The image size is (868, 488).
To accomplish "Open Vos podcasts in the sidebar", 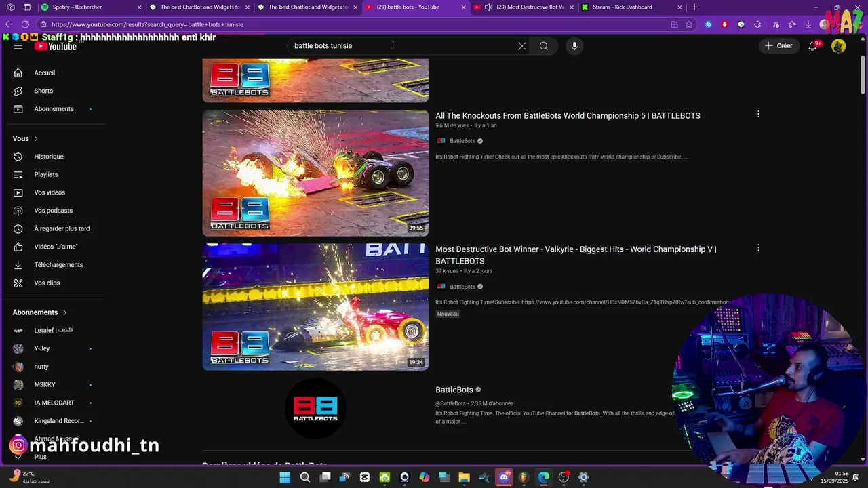I will [x=53, y=211].
